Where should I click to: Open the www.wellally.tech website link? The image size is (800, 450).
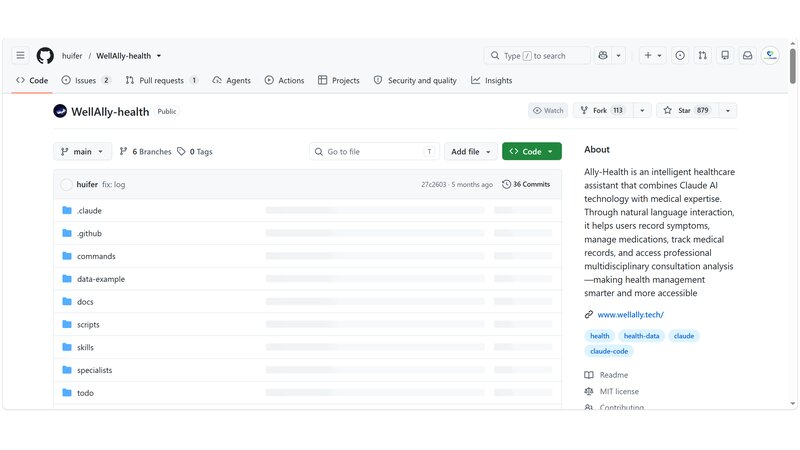(631, 315)
